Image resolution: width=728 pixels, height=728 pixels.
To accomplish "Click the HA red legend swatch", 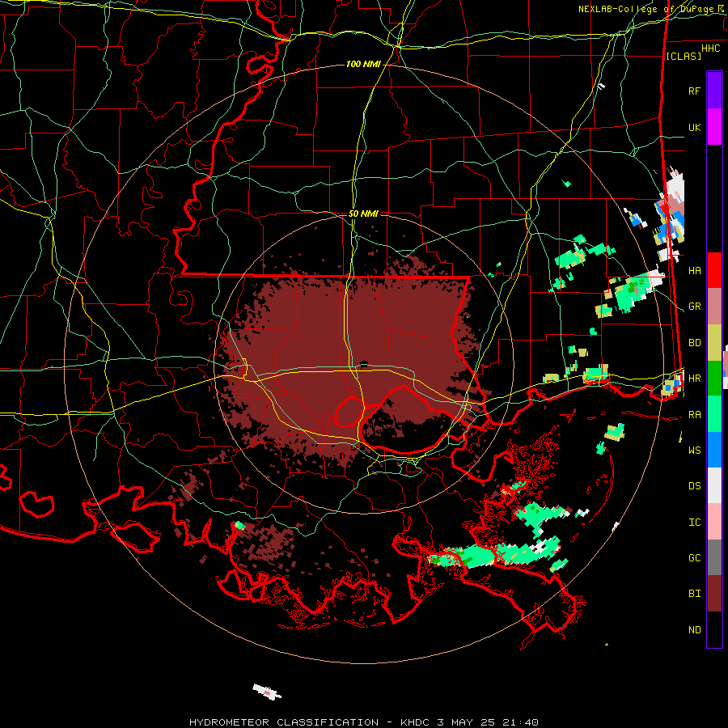I will coord(714,270).
